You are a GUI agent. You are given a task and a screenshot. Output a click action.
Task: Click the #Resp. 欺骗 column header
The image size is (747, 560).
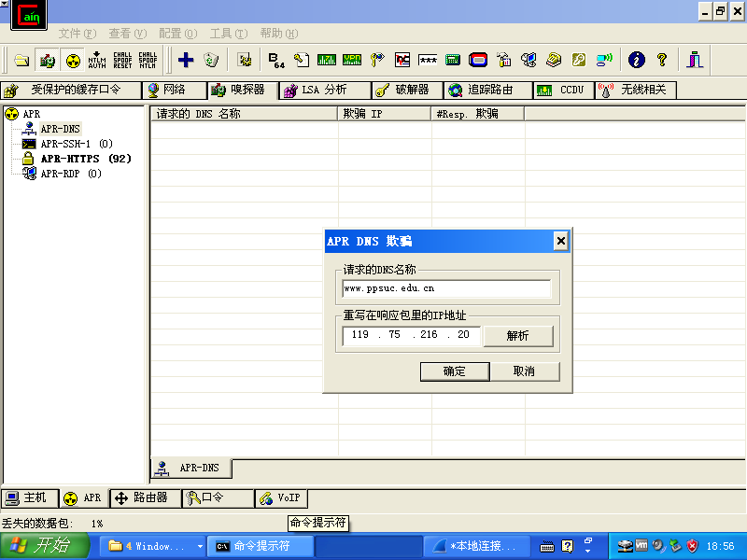pos(478,114)
